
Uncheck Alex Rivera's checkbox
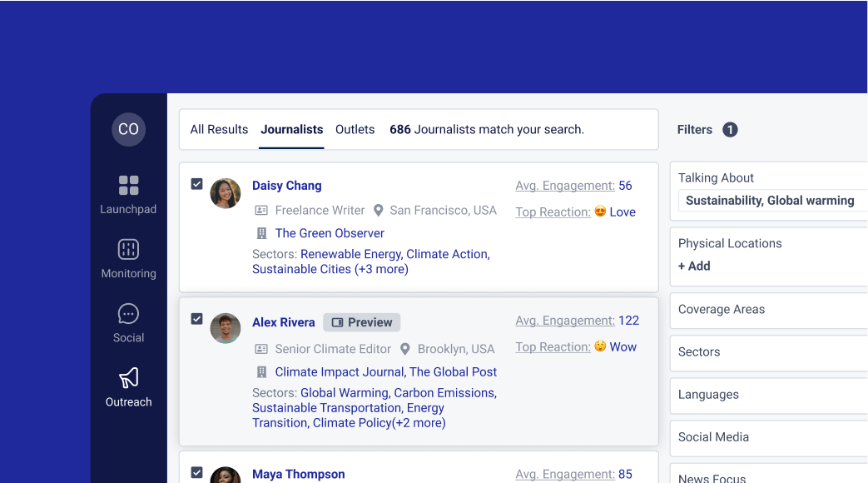tap(197, 319)
